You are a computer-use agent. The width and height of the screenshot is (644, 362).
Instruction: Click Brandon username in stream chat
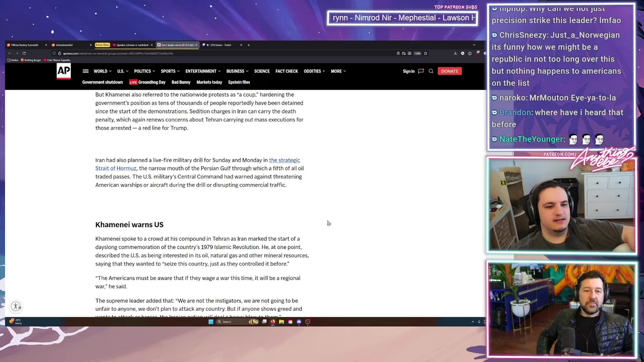(515, 113)
